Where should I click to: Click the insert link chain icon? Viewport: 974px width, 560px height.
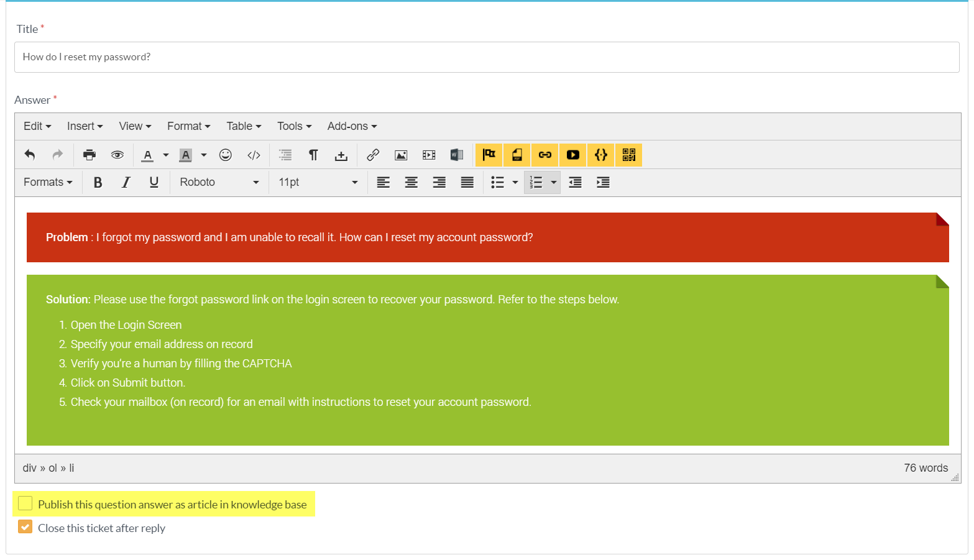click(x=373, y=155)
